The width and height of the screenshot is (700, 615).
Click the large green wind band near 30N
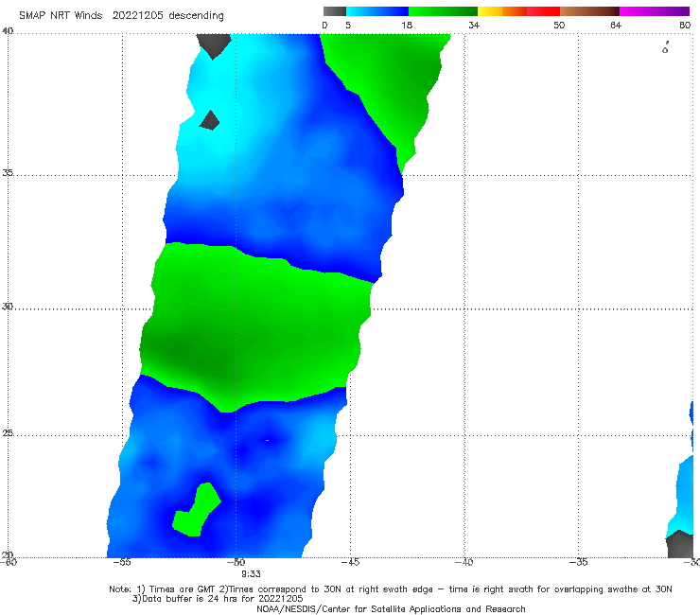pyautogui.click(x=254, y=326)
